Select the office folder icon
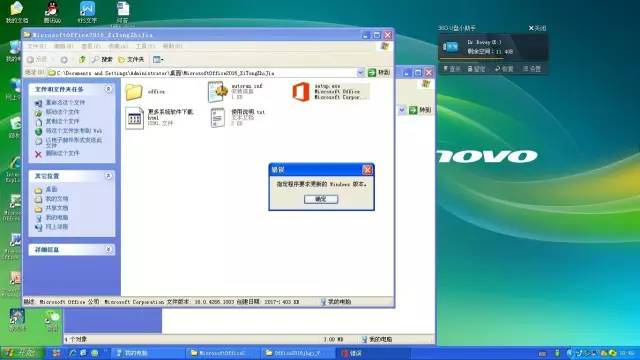Viewport: 640px width, 360px height. click(134, 91)
